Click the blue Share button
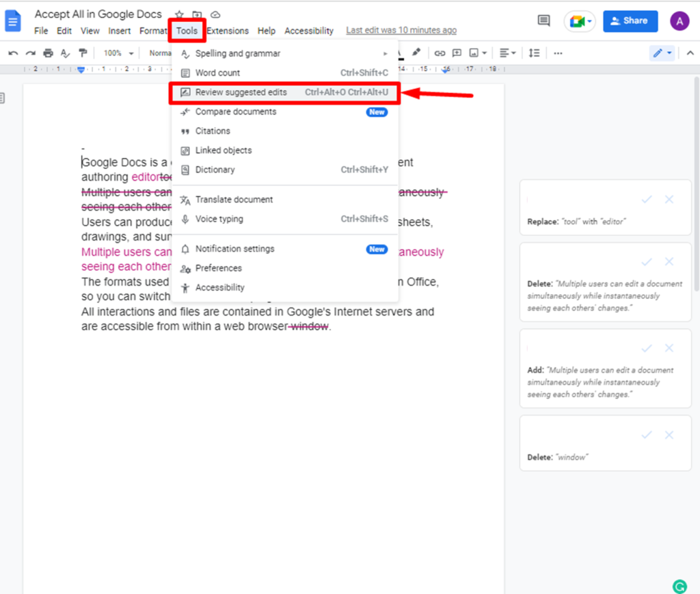Screen dimensions: 700x594 pos(630,21)
